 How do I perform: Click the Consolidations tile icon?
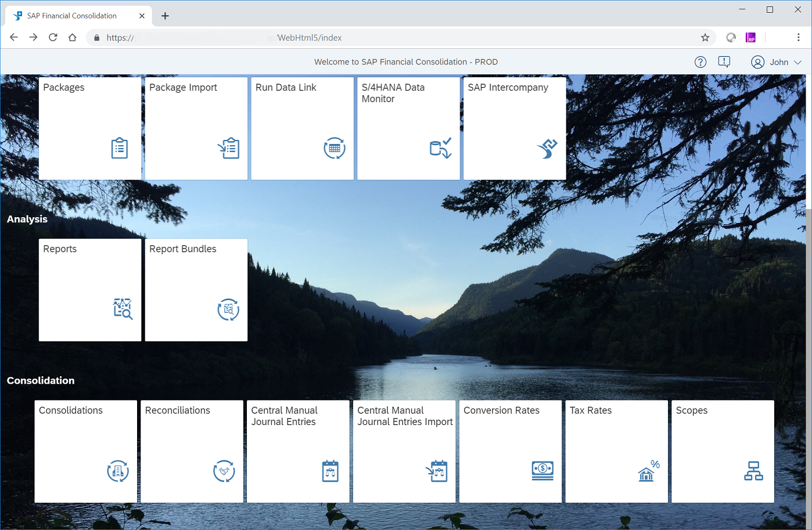(x=118, y=471)
